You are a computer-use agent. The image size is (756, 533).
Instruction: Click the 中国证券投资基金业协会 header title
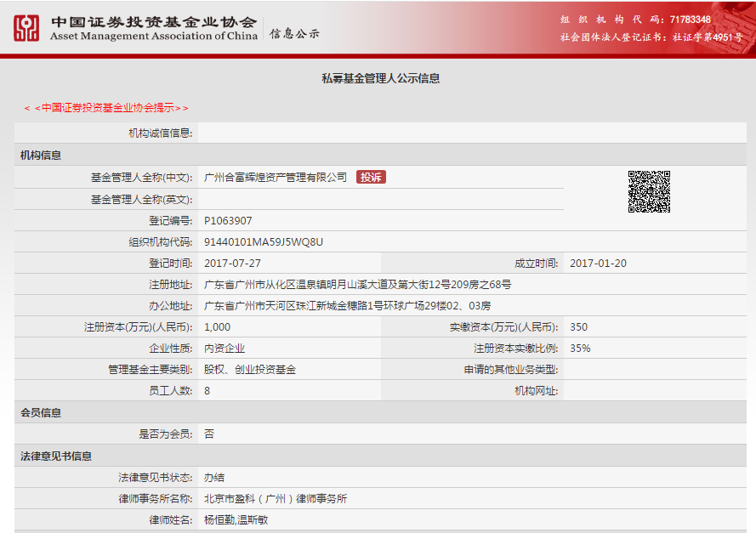[x=154, y=22]
